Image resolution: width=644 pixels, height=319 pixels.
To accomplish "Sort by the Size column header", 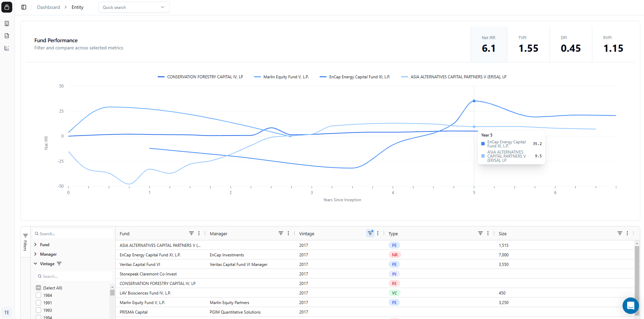I will [503, 234].
